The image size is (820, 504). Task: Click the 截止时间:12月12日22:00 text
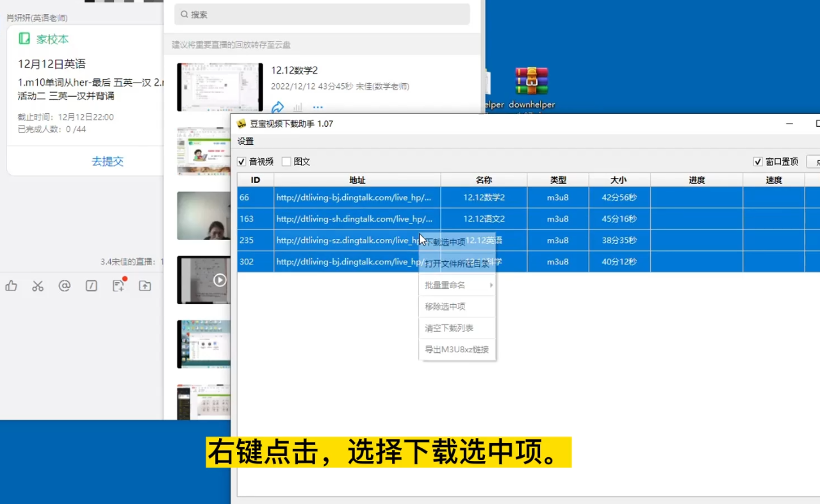(x=66, y=117)
